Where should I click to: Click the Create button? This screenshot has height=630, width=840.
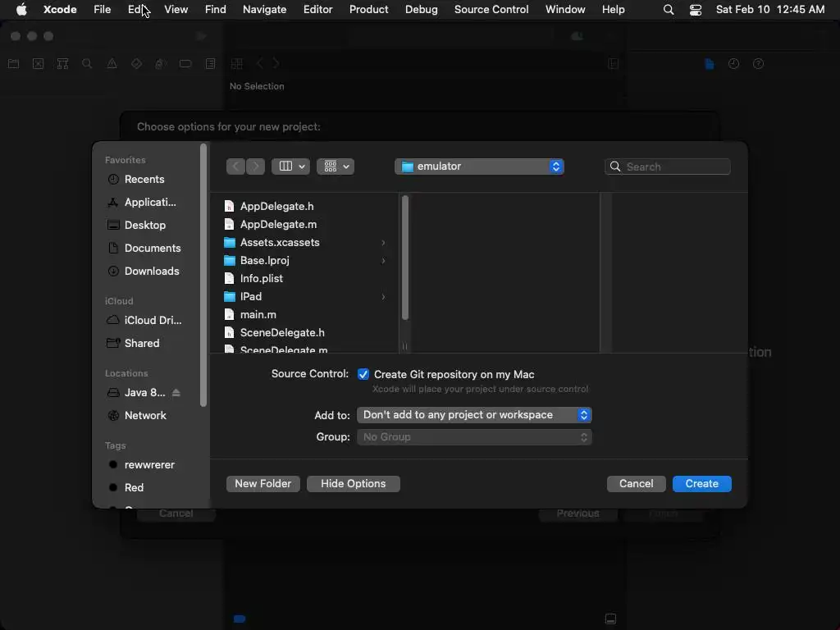coord(702,484)
